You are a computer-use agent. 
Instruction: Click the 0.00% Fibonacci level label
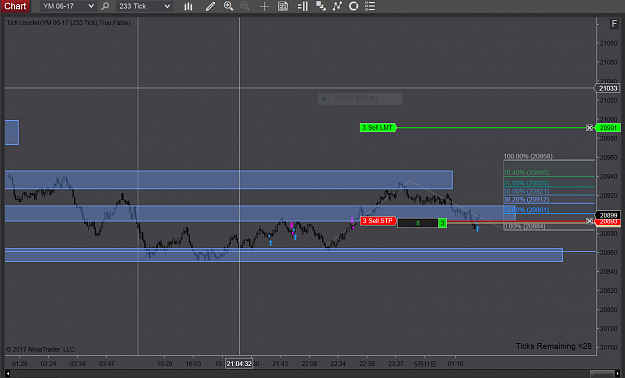pos(524,226)
